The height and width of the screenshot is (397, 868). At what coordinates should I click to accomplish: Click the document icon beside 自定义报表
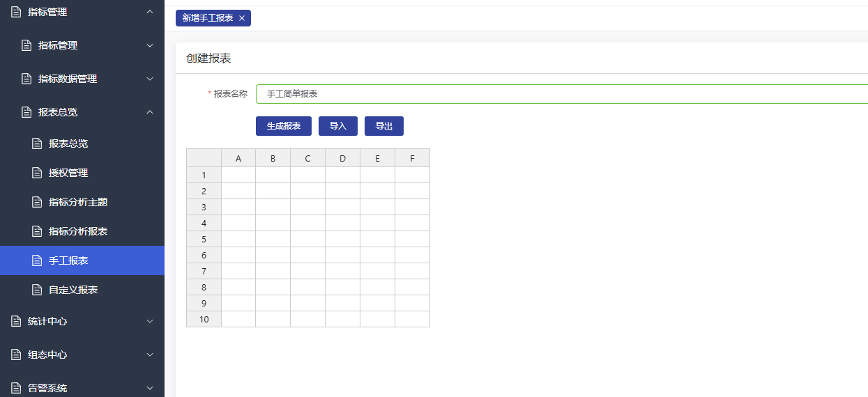37,290
